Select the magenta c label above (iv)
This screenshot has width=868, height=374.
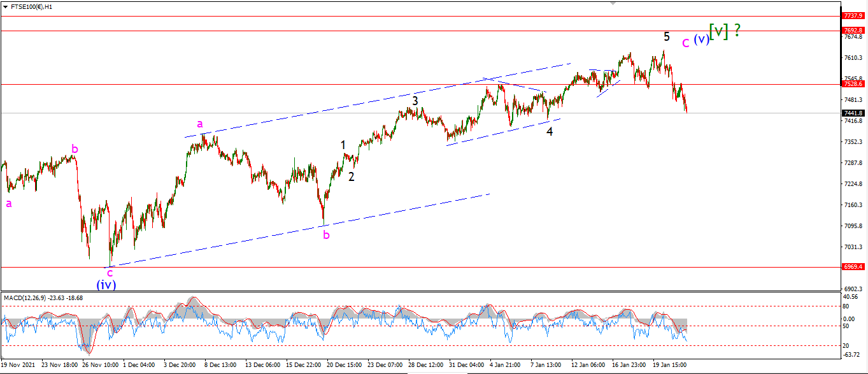[x=110, y=273]
